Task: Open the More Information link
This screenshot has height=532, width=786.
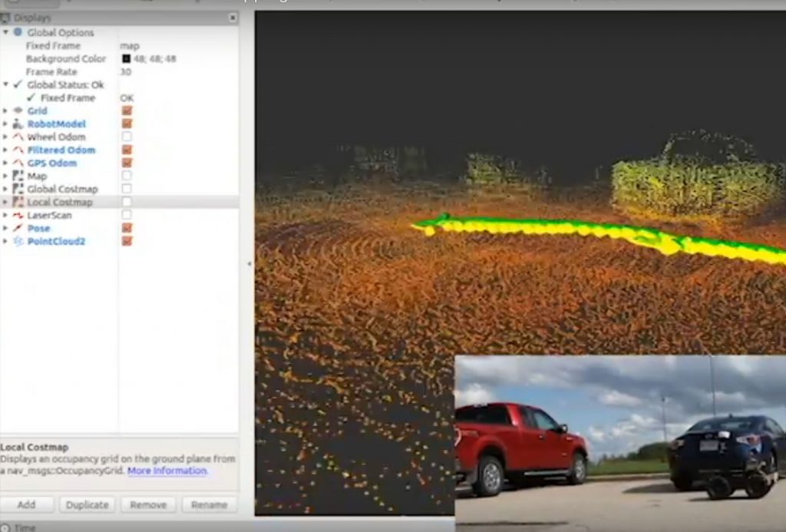Action: (x=167, y=471)
